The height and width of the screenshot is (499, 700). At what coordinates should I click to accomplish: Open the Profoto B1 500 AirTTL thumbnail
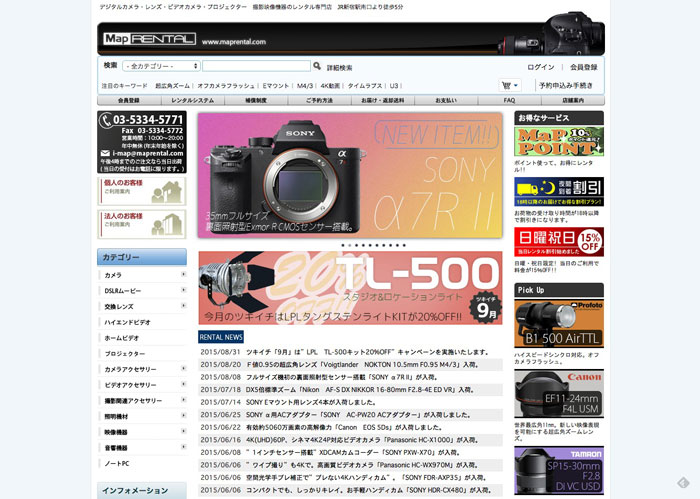pyautogui.click(x=559, y=324)
